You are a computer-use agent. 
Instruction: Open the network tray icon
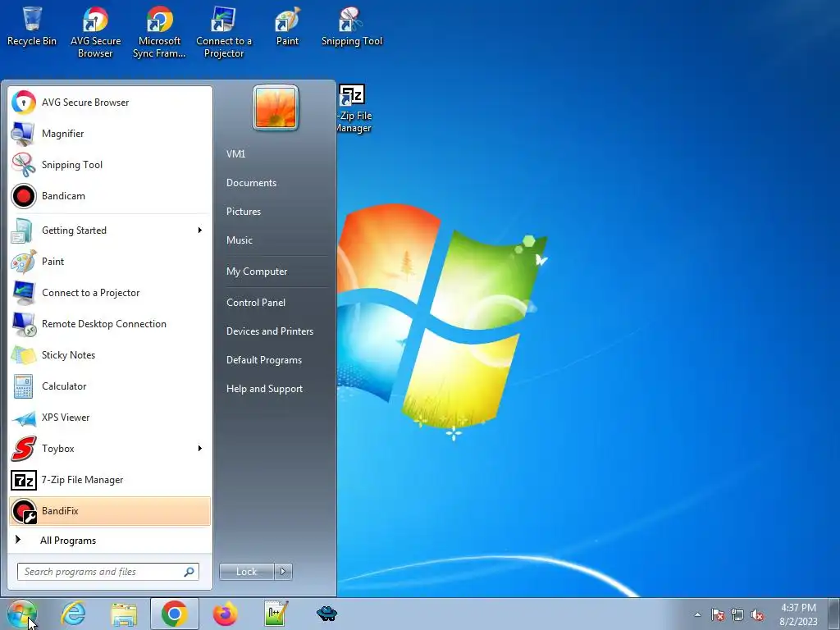tap(737, 614)
